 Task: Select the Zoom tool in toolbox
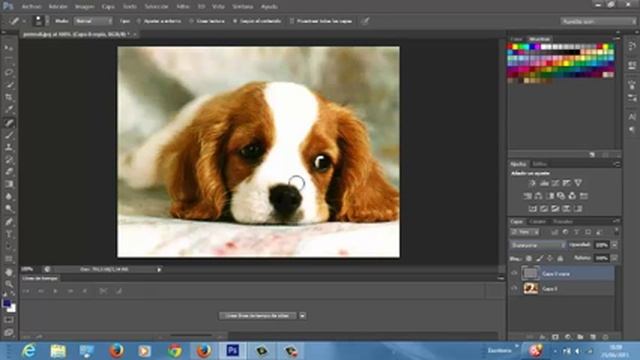(9, 284)
